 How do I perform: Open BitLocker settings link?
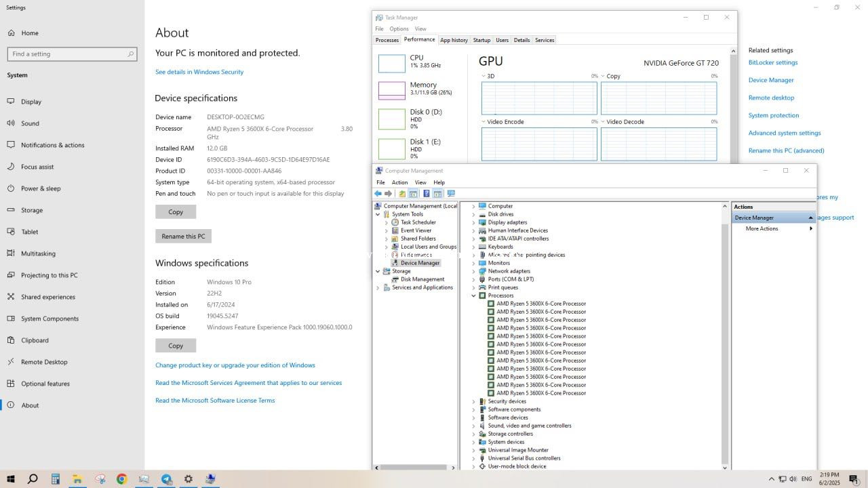(x=773, y=62)
